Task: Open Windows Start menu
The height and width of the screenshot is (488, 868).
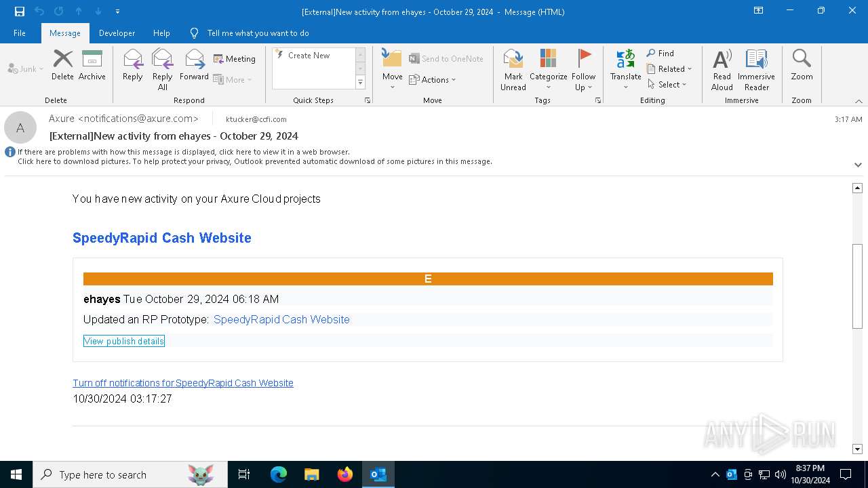Action: [x=16, y=474]
